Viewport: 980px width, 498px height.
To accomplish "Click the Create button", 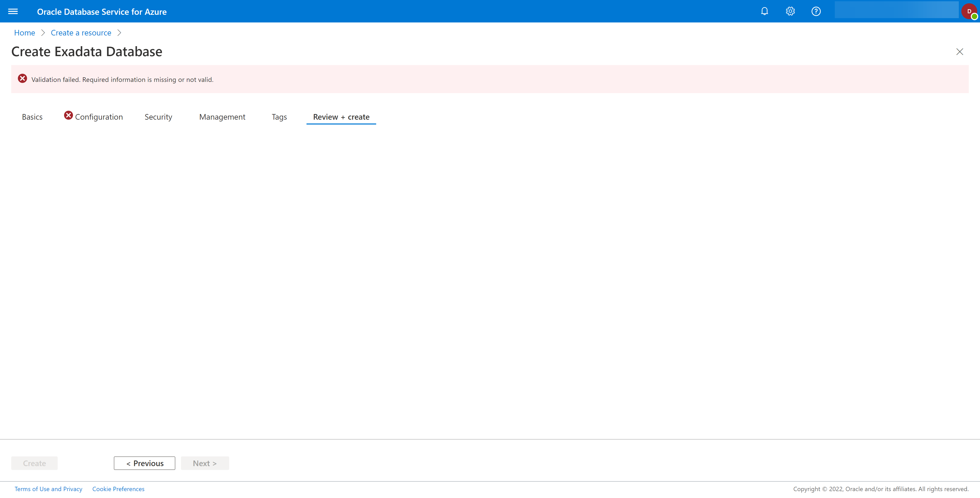I will tap(34, 463).
